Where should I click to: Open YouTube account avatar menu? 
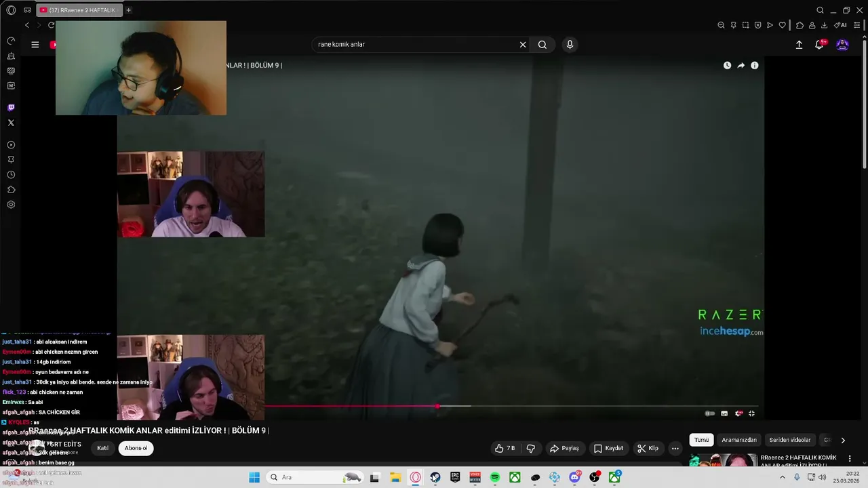842,45
